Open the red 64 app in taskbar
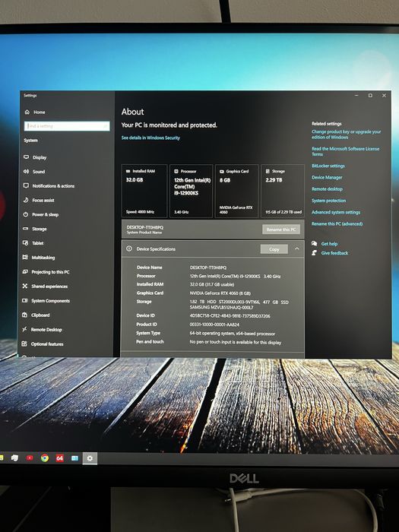The image size is (399, 532). (60, 458)
